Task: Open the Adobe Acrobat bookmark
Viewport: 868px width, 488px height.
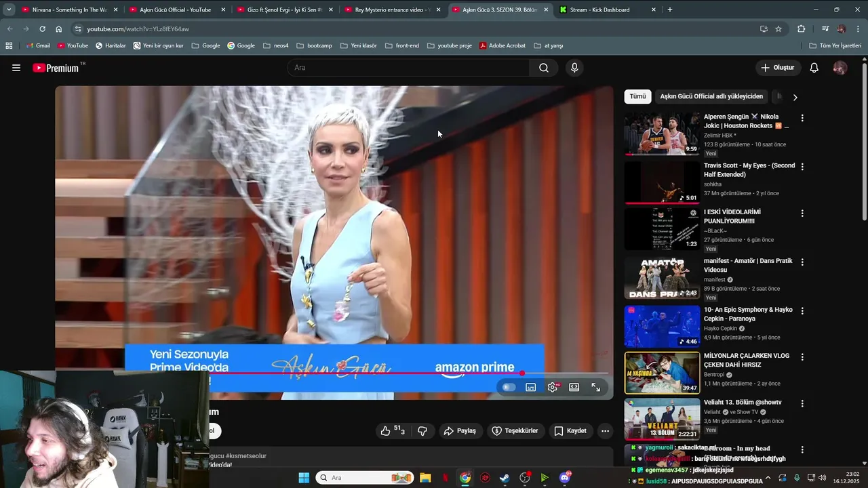Action: [502, 45]
